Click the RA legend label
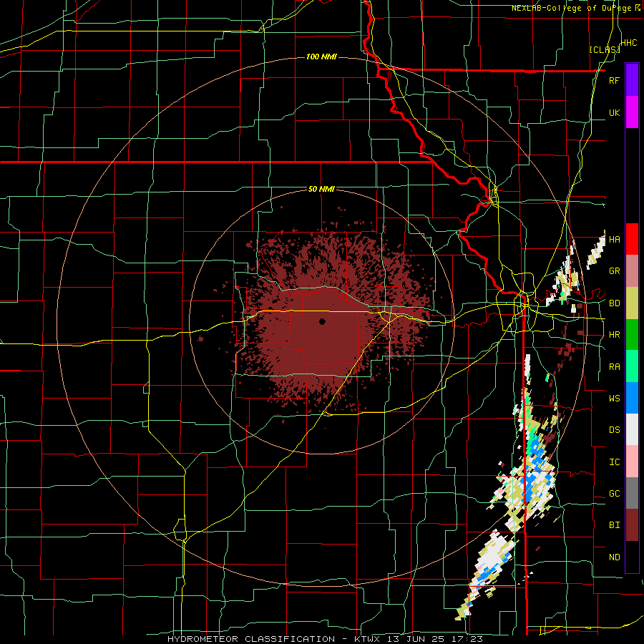The height and width of the screenshot is (644, 644). point(614,366)
